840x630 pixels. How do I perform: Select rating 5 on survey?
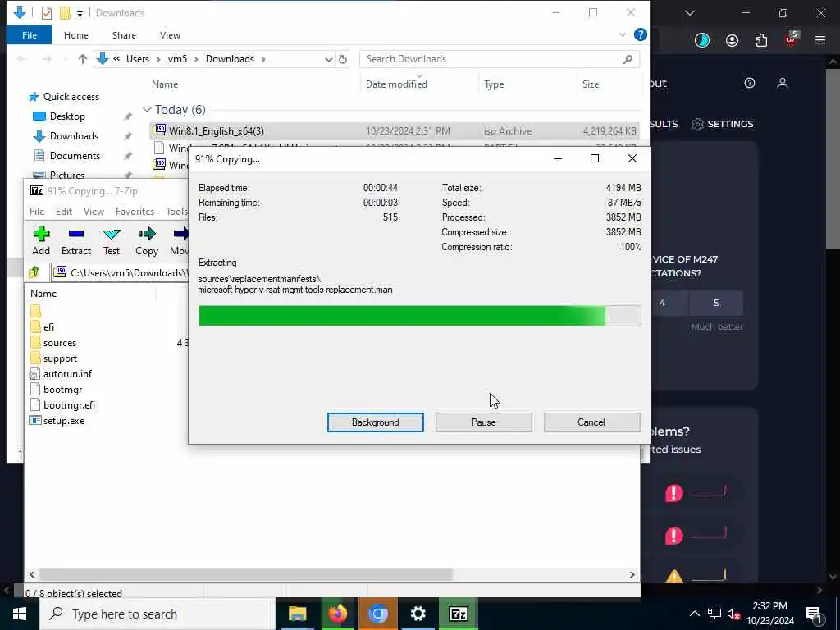click(x=715, y=303)
